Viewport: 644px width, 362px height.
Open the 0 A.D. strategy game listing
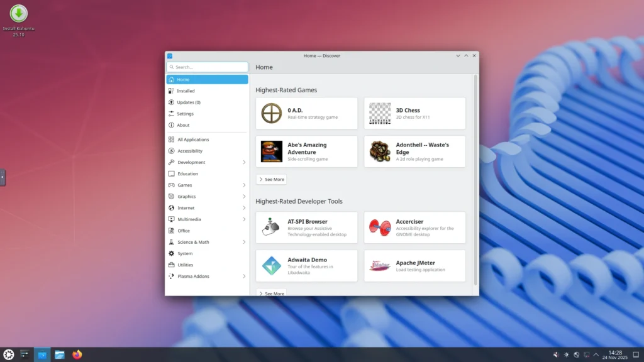(x=306, y=113)
